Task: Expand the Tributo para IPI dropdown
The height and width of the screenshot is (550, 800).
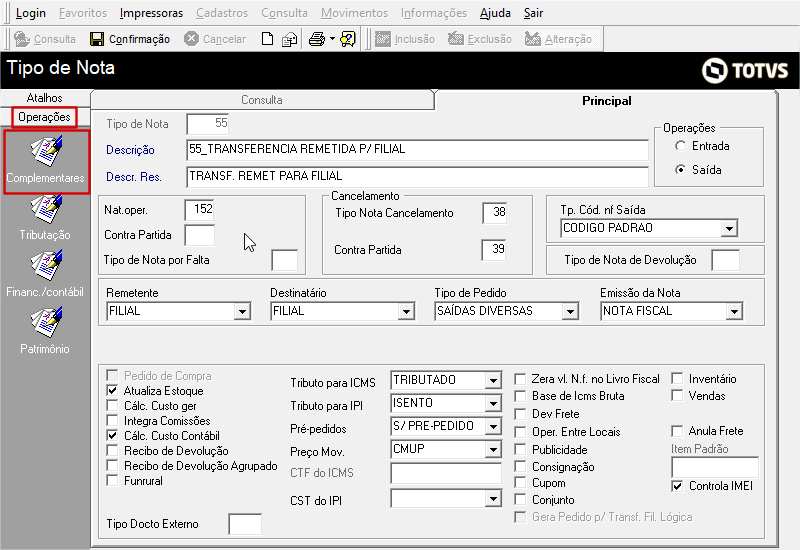Action: (x=493, y=404)
